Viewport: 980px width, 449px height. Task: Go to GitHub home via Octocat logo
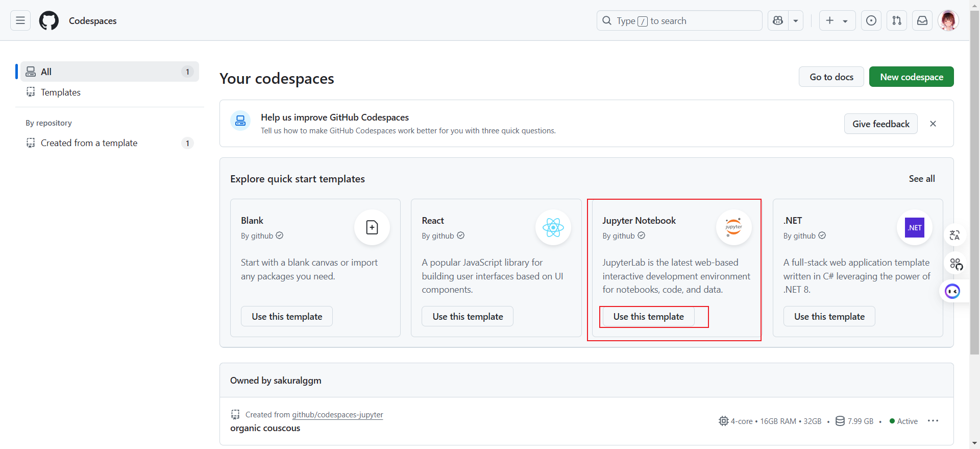coord(49,20)
